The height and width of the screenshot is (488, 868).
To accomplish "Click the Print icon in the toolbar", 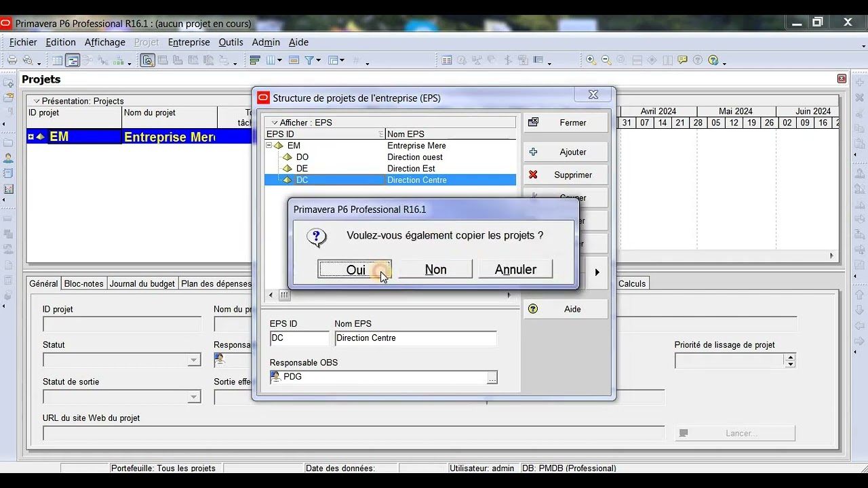I will pyautogui.click(x=12, y=60).
